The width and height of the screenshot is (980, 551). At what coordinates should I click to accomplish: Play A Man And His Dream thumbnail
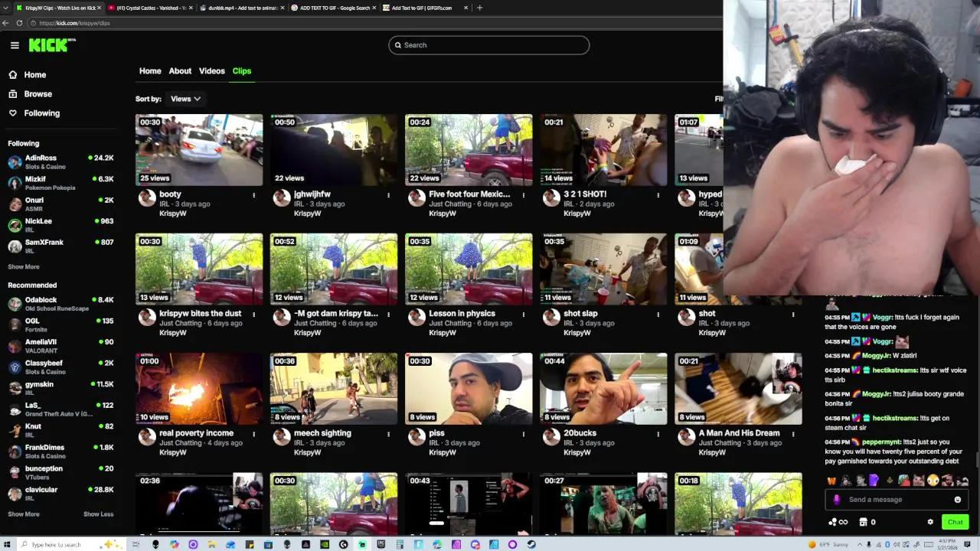738,388
